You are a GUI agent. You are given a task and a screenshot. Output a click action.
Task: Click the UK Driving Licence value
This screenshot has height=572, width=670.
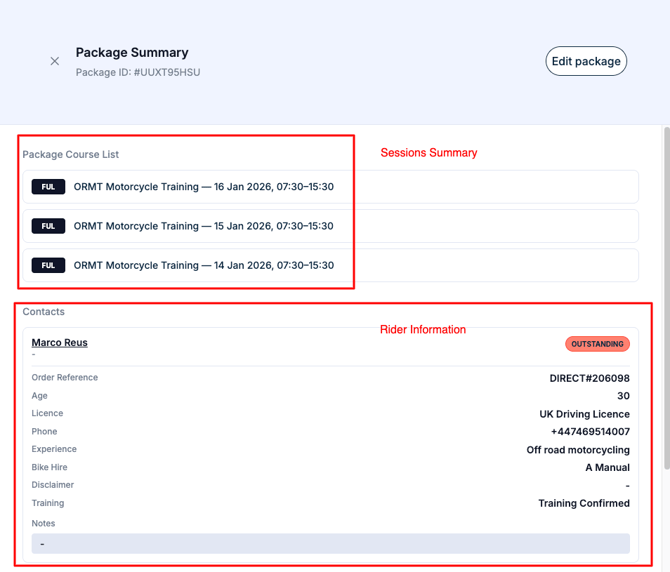tap(584, 414)
